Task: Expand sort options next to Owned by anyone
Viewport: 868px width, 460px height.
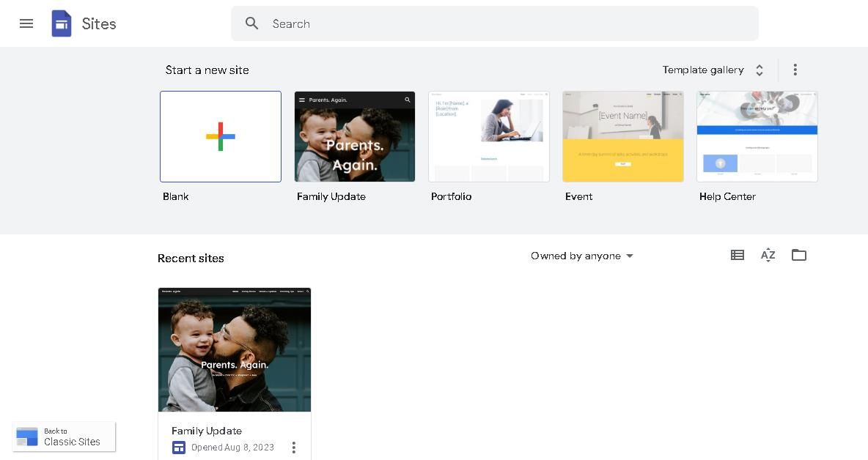Action: (629, 256)
